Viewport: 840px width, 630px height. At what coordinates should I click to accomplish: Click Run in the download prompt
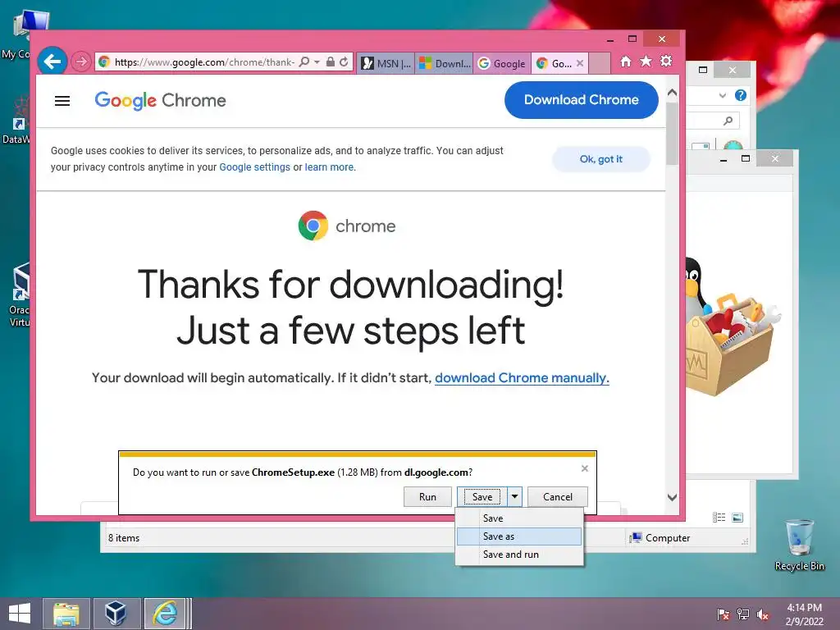point(427,496)
